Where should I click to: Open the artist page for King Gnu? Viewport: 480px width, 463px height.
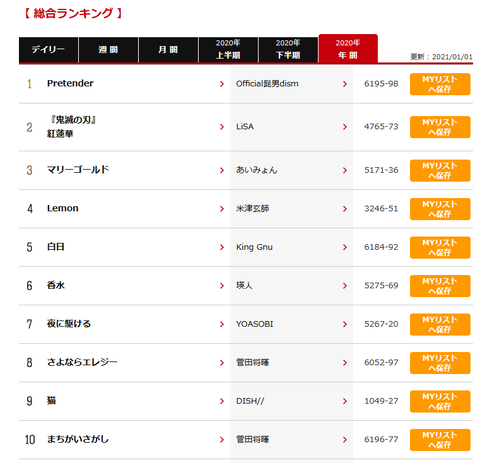(254, 247)
